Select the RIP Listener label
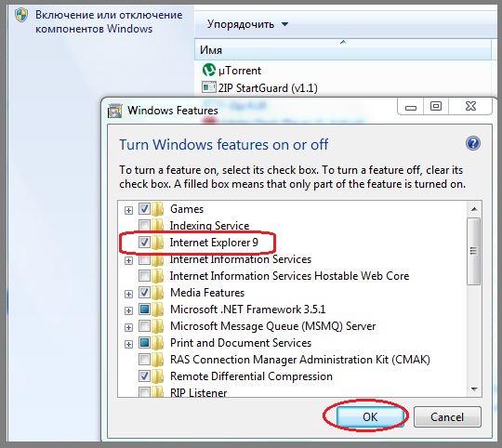The width and height of the screenshot is (502, 448). coord(199,392)
